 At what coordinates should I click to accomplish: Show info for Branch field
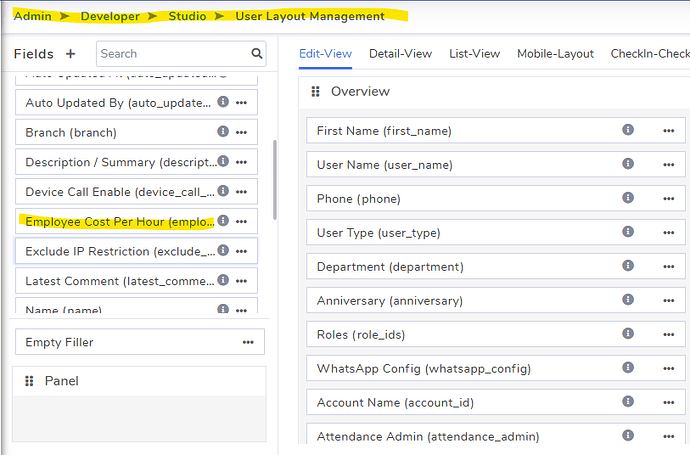pos(223,131)
